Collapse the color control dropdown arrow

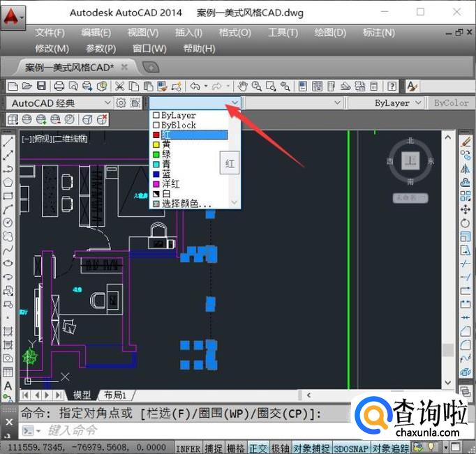(235, 103)
